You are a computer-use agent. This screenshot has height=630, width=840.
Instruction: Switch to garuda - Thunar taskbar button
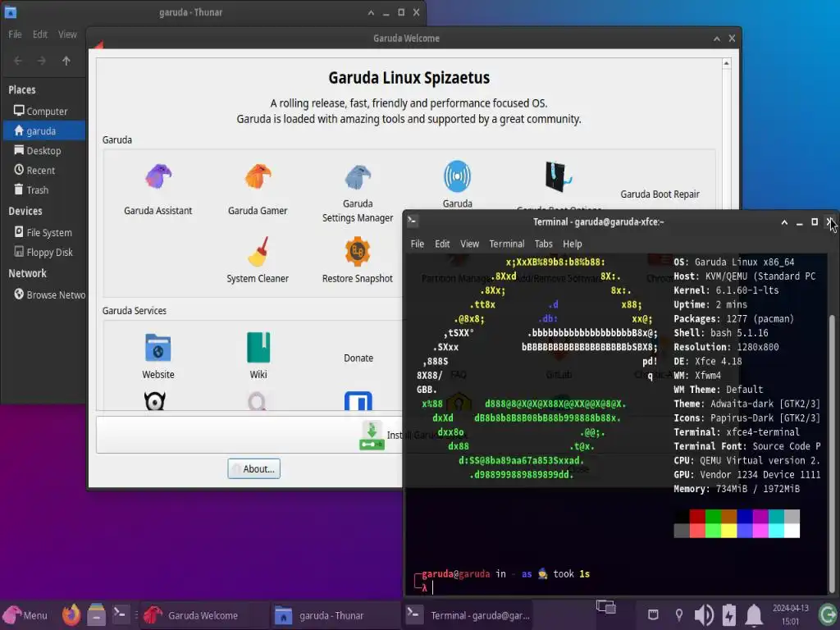(334, 615)
